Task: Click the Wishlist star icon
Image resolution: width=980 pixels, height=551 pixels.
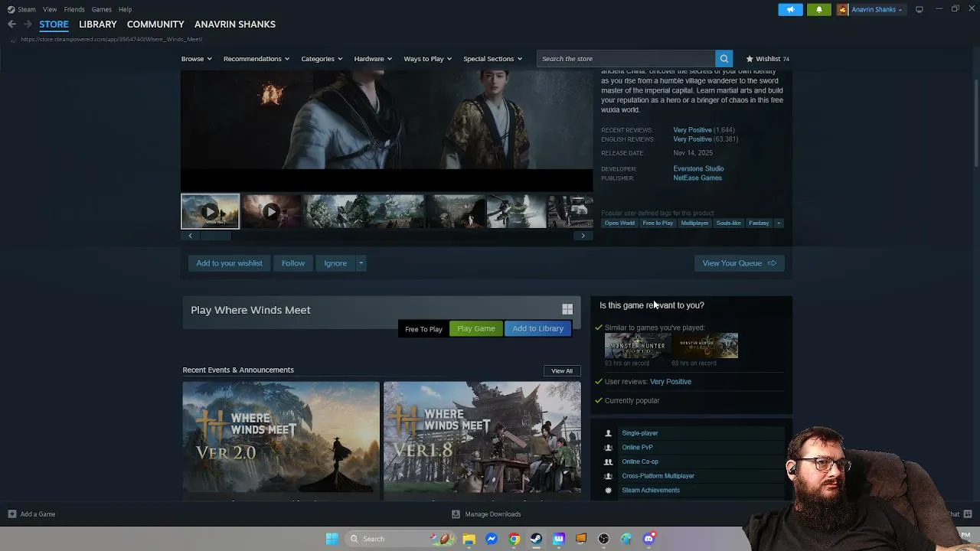Action: tap(750, 59)
